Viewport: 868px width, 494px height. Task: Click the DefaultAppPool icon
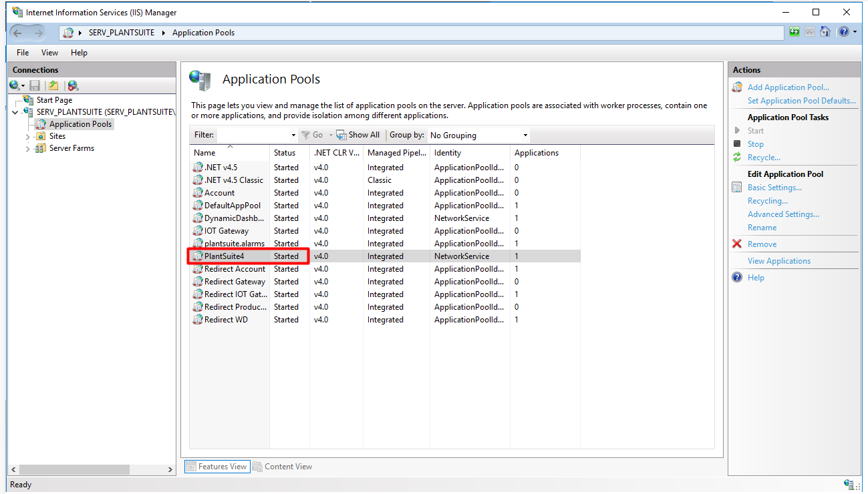[x=198, y=206]
